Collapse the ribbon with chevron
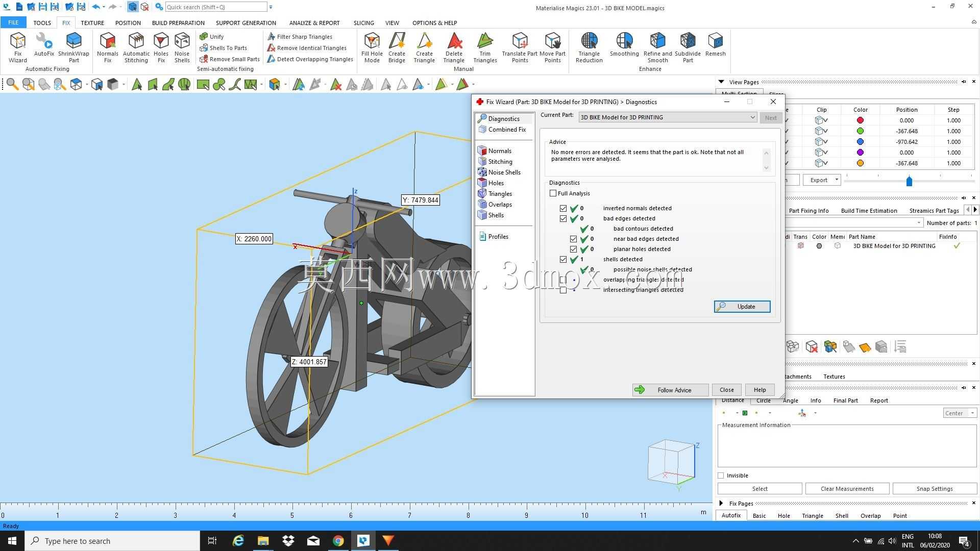 973,22
